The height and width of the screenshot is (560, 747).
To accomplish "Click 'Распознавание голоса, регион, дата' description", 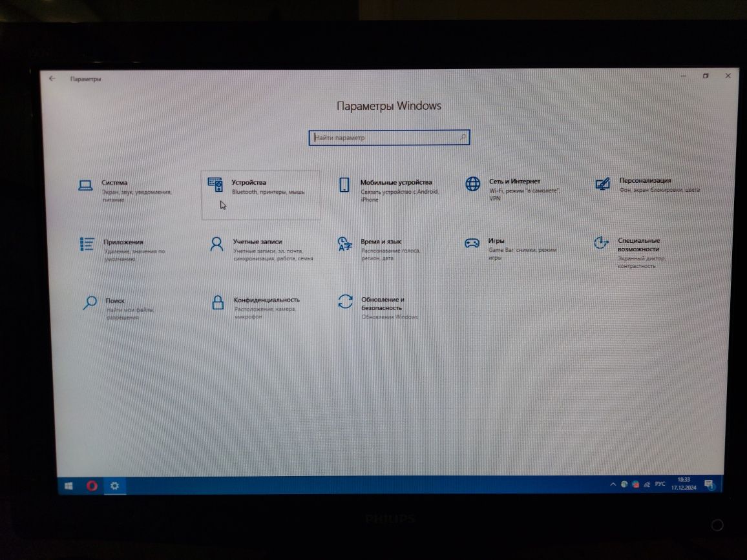I will 391,254.
